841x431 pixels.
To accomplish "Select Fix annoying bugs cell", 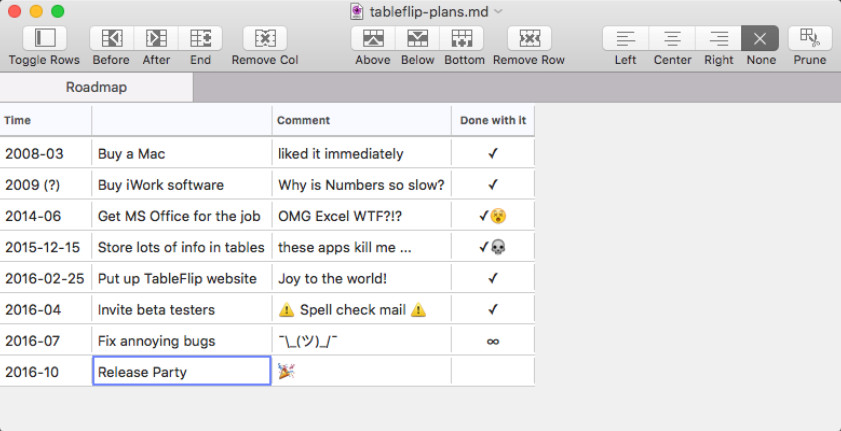I will pyautogui.click(x=182, y=340).
